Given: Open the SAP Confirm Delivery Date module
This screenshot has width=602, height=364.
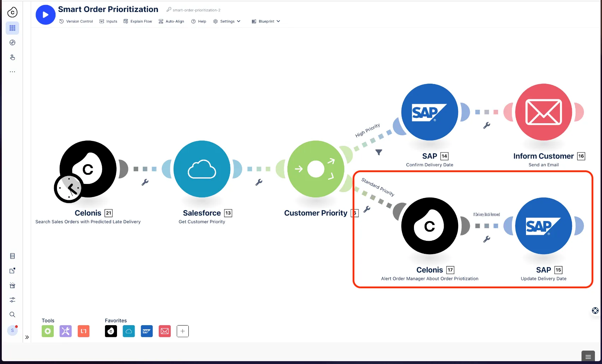Looking at the screenshot, I should (429, 112).
